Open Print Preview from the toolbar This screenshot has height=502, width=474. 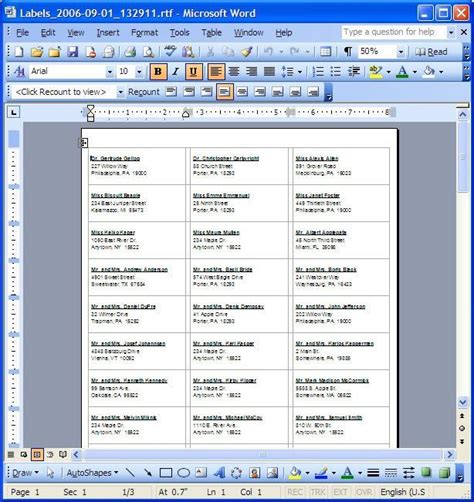pos(148,52)
